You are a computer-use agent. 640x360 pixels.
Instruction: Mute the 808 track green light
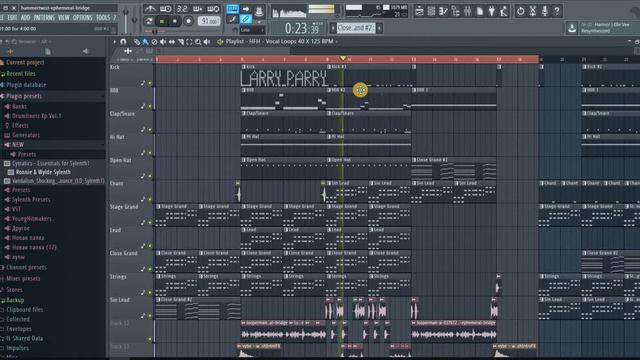[150, 107]
